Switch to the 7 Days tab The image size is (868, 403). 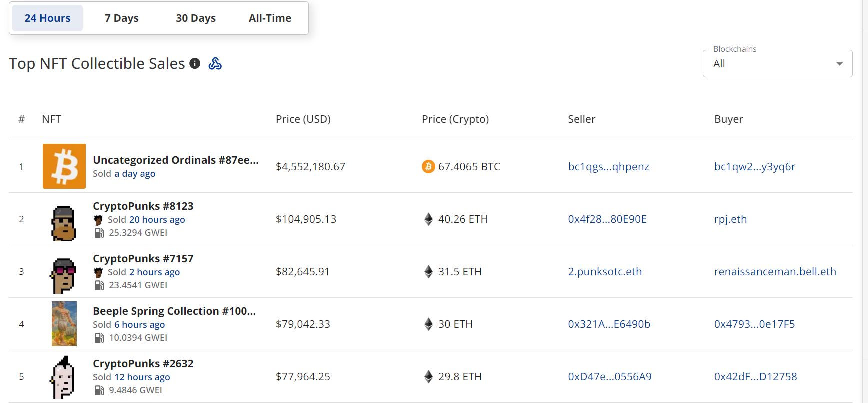click(121, 18)
